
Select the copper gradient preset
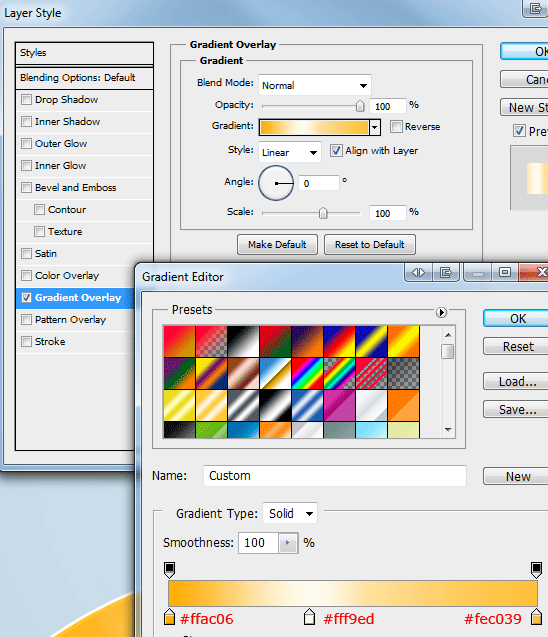pyautogui.click(x=243, y=373)
